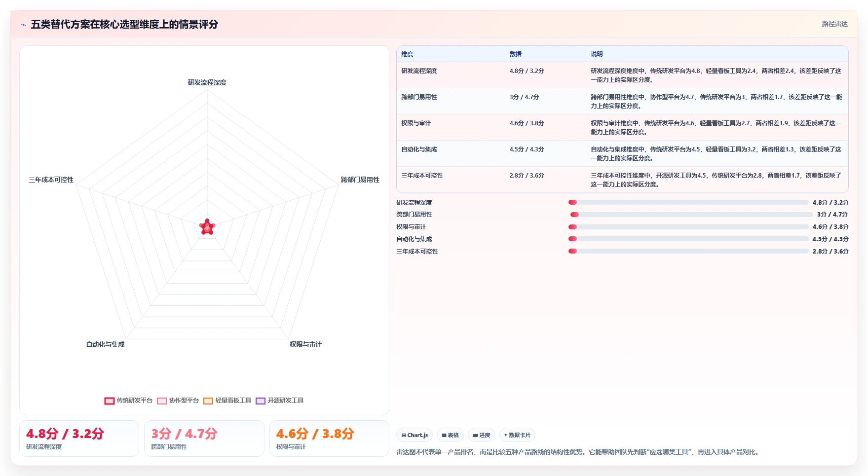This screenshot has width=868, height=476.
Task: Click the radar axis label 权限与审计
Action: coord(305,344)
